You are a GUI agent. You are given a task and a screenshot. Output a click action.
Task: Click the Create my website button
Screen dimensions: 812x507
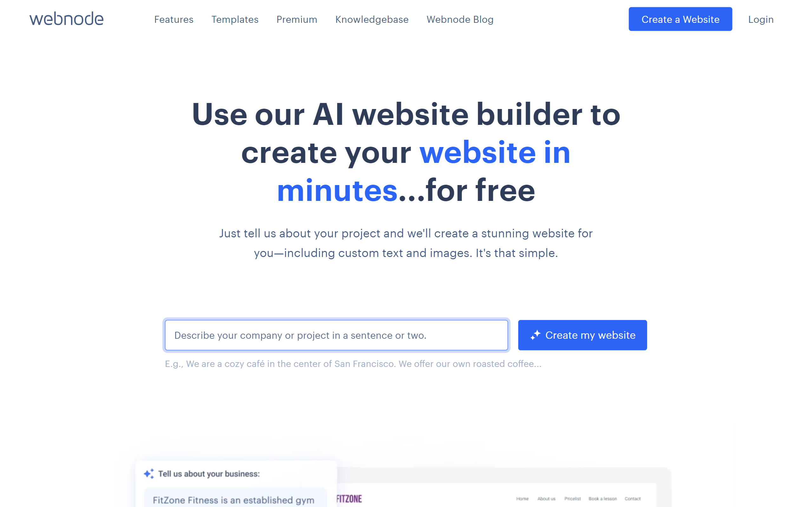[x=582, y=335]
